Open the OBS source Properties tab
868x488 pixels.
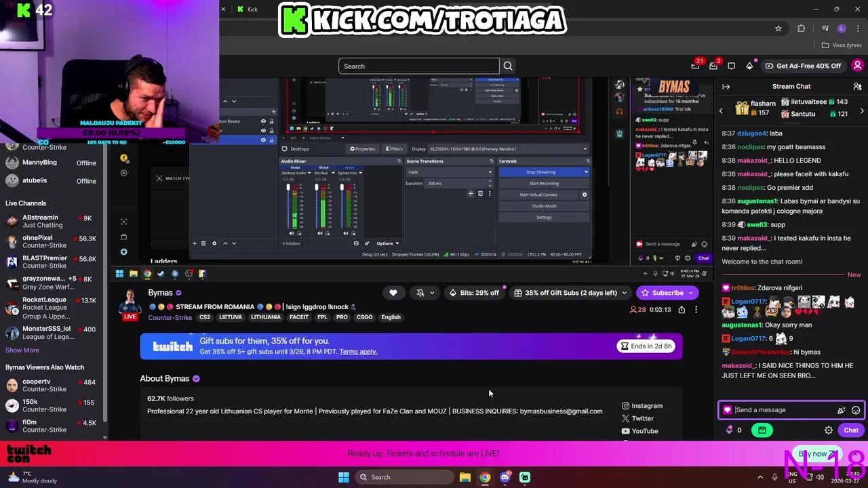pyautogui.click(x=362, y=149)
